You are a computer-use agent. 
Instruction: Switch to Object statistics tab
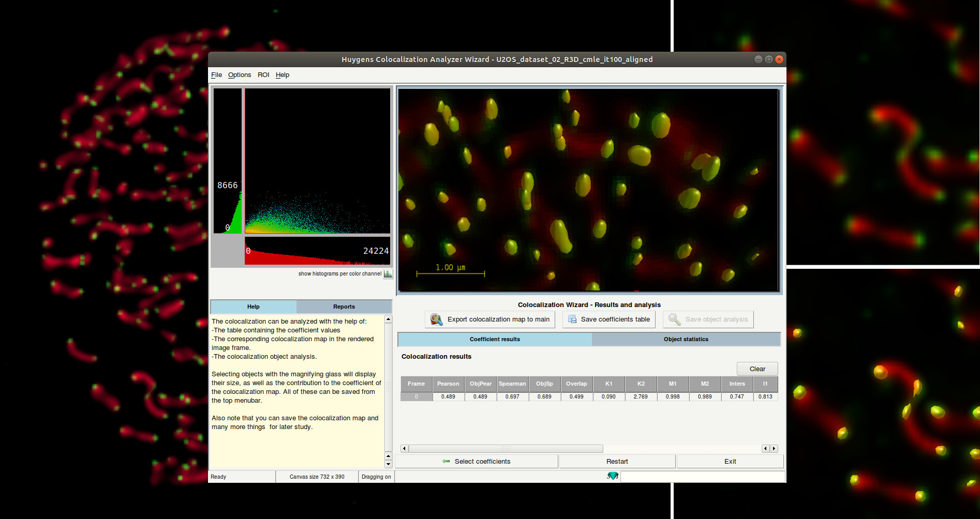(x=686, y=340)
